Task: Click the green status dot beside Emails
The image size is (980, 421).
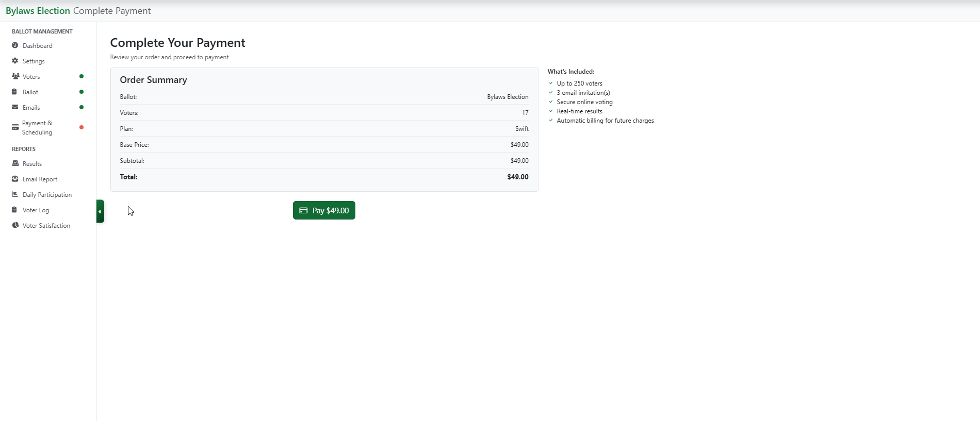Action: pos(81,107)
